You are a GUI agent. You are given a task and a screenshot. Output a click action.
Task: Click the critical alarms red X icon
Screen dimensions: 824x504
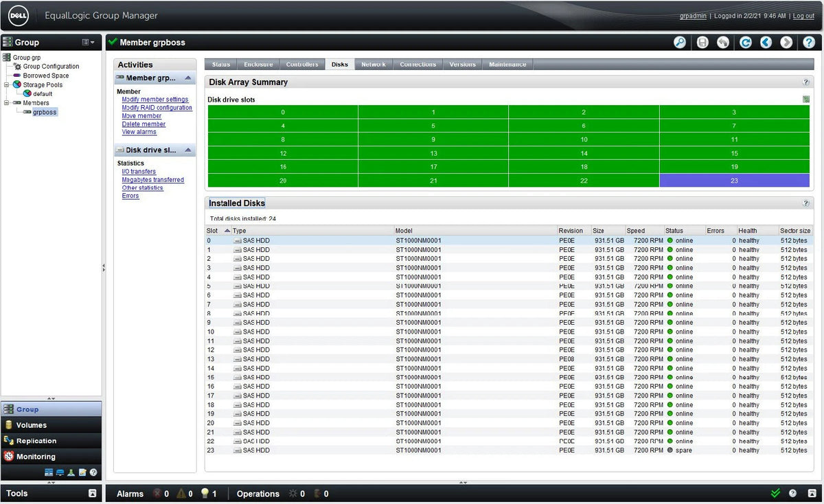pyautogui.click(x=157, y=494)
